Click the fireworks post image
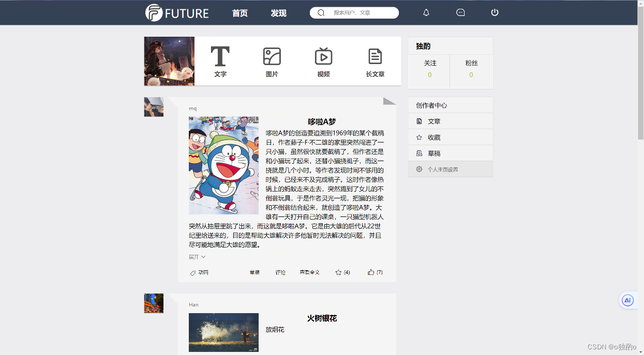This screenshot has width=644, height=355. (223, 332)
